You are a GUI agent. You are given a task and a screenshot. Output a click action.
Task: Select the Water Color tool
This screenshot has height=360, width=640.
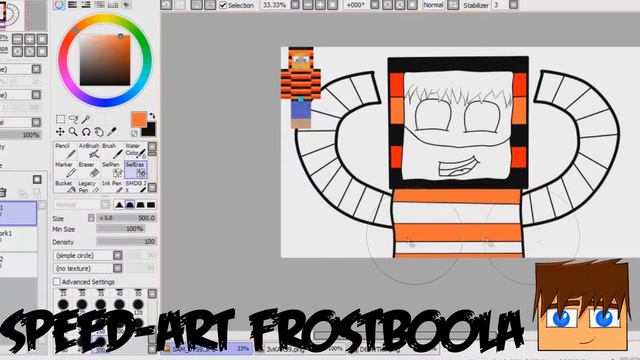pos(136,151)
